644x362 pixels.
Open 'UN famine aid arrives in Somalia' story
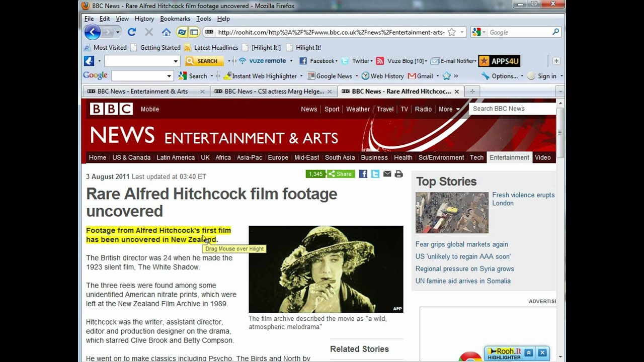463,281
